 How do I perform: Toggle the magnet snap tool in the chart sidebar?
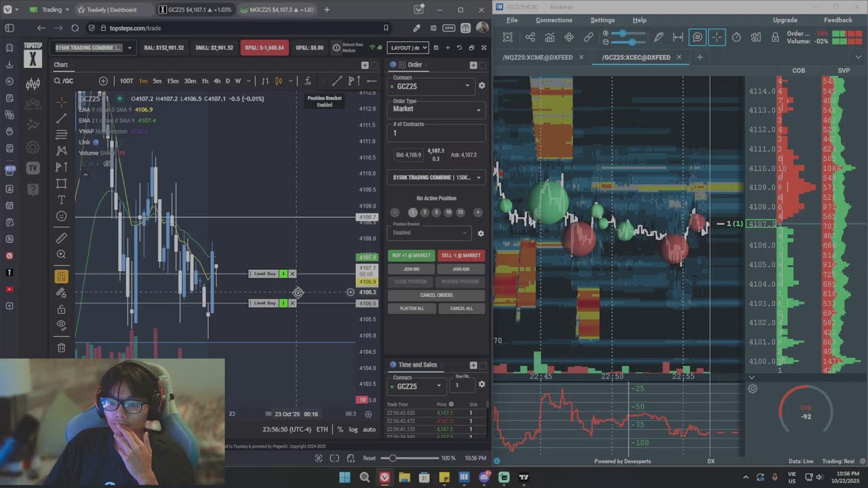click(62, 277)
